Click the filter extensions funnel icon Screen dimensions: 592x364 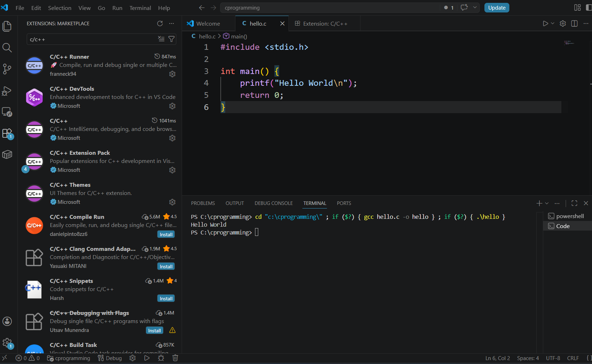pos(171,39)
